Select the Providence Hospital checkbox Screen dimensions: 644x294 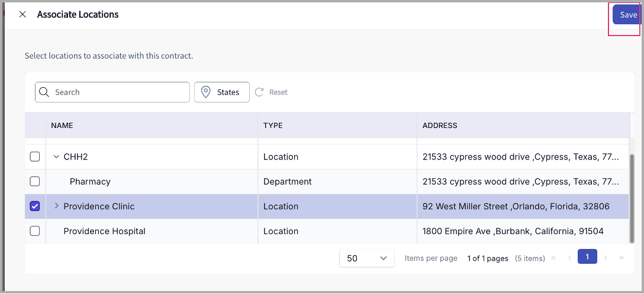click(x=35, y=231)
